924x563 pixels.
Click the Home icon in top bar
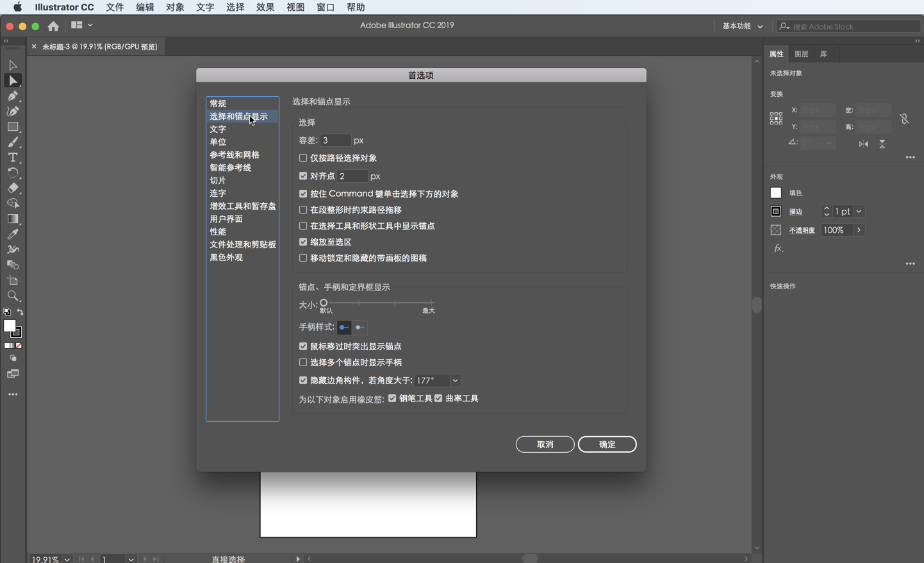[53, 26]
